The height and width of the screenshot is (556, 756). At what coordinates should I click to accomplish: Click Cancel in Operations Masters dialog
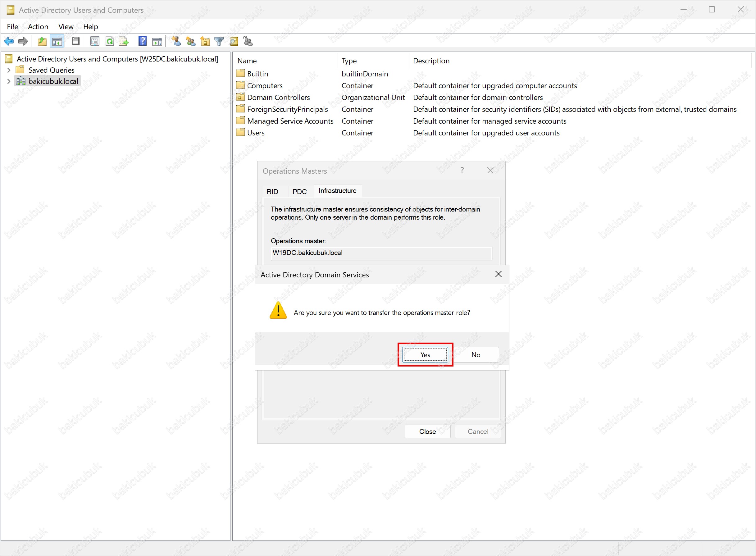click(x=478, y=431)
